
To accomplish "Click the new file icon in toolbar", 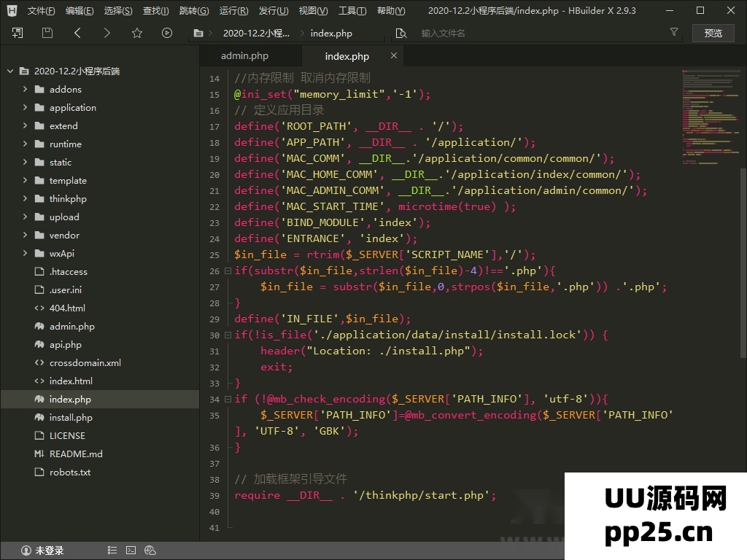I will (x=18, y=33).
